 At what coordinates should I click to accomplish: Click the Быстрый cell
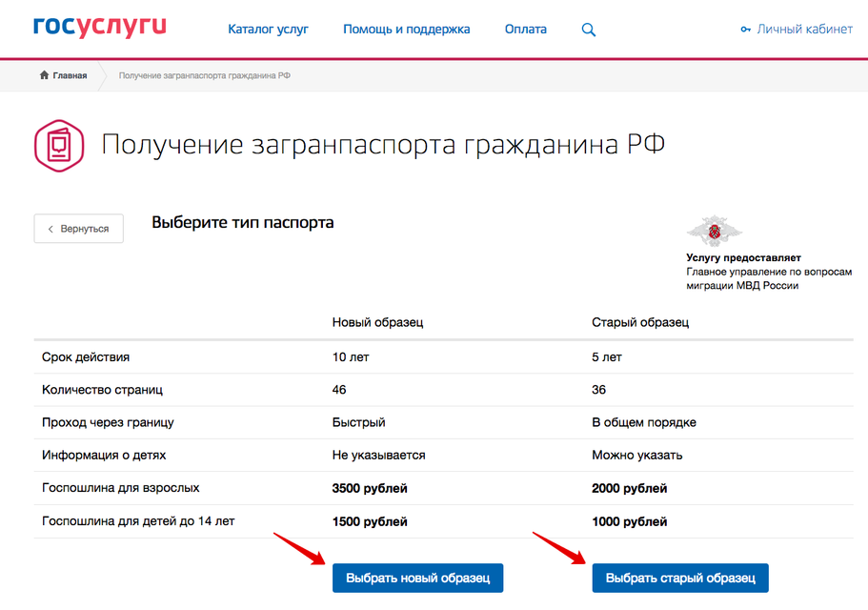(358, 422)
